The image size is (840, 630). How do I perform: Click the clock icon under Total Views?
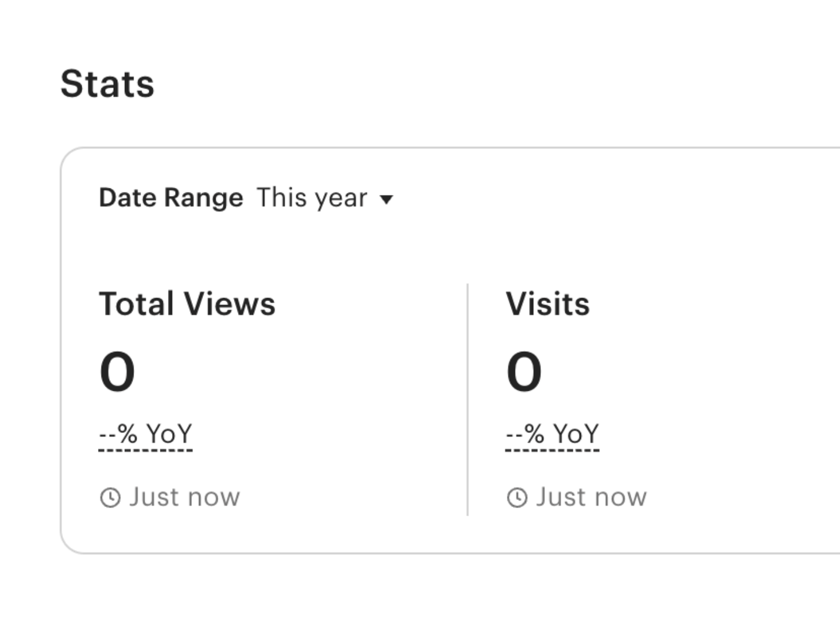pyautogui.click(x=110, y=498)
